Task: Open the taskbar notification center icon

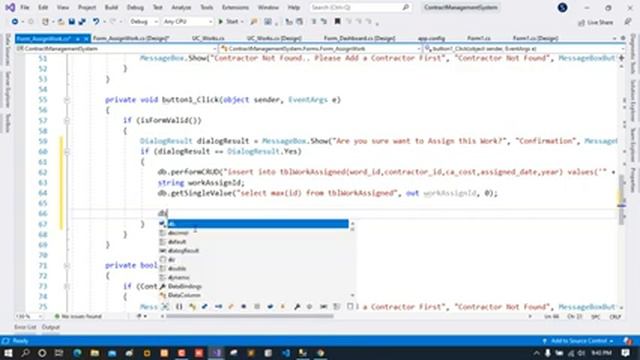Action: coord(626,353)
